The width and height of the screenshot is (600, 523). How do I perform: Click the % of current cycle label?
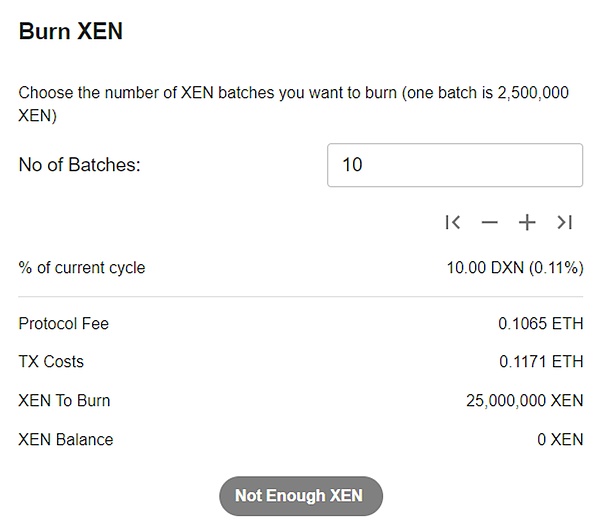pyautogui.click(x=82, y=268)
